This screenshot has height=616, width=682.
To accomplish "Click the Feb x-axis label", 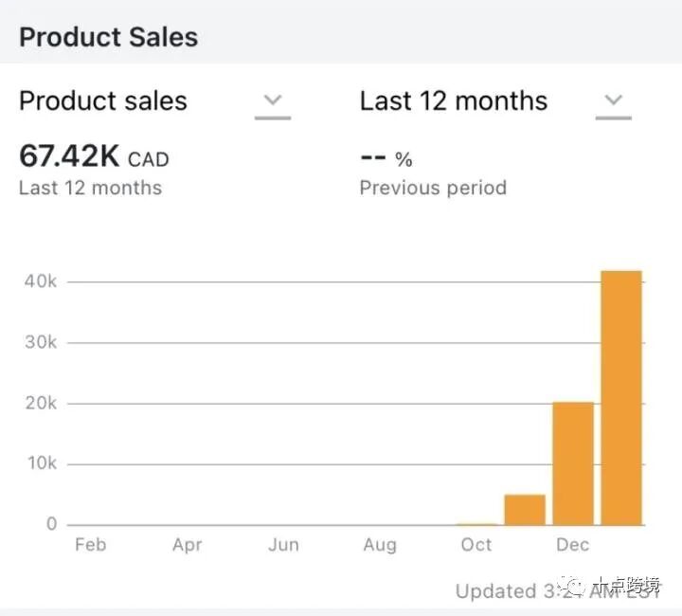I will (91, 545).
